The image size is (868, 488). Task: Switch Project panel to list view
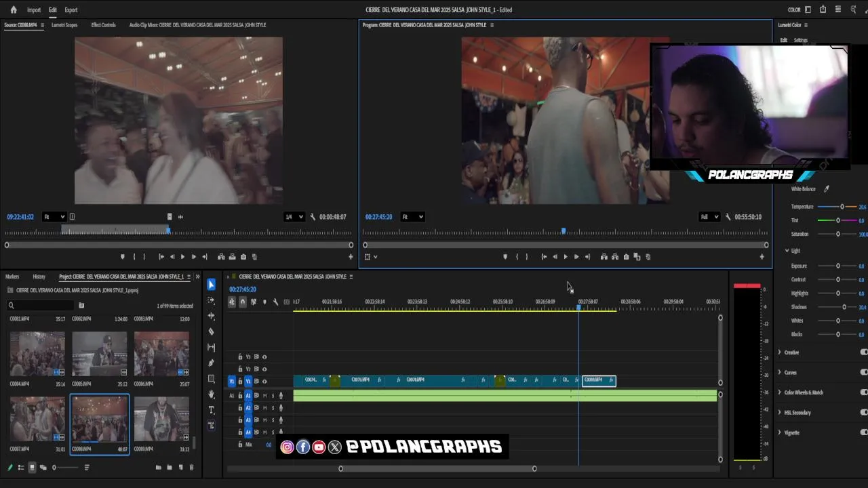pos(21,468)
